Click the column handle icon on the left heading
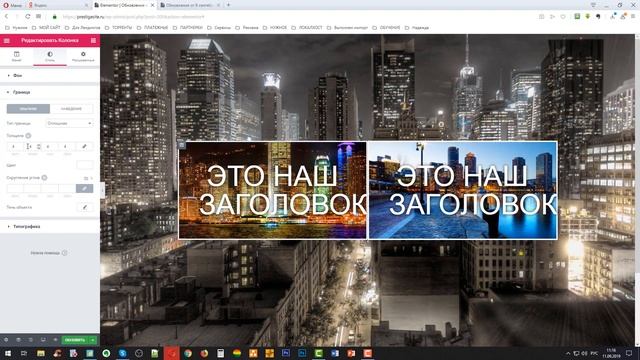 [182, 144]
